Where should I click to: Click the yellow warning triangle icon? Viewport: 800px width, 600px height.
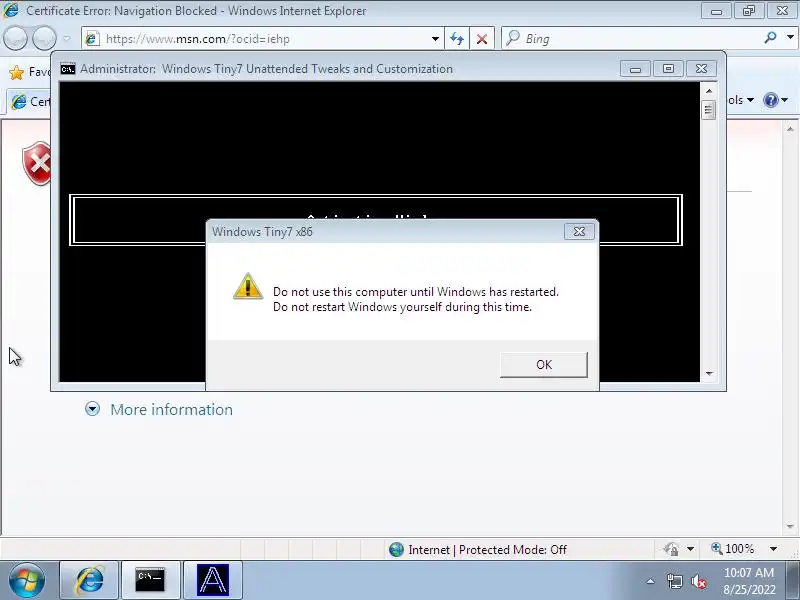[248, 287]
